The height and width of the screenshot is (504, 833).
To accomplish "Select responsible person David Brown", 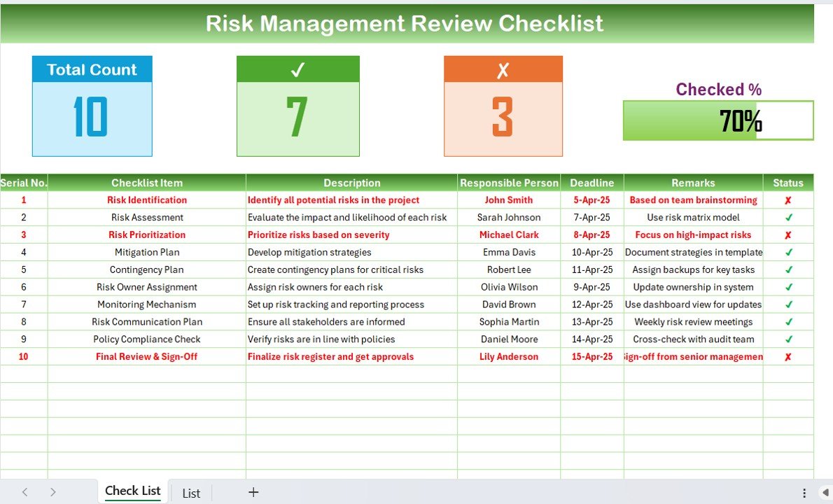I will [x=509, y=304].
